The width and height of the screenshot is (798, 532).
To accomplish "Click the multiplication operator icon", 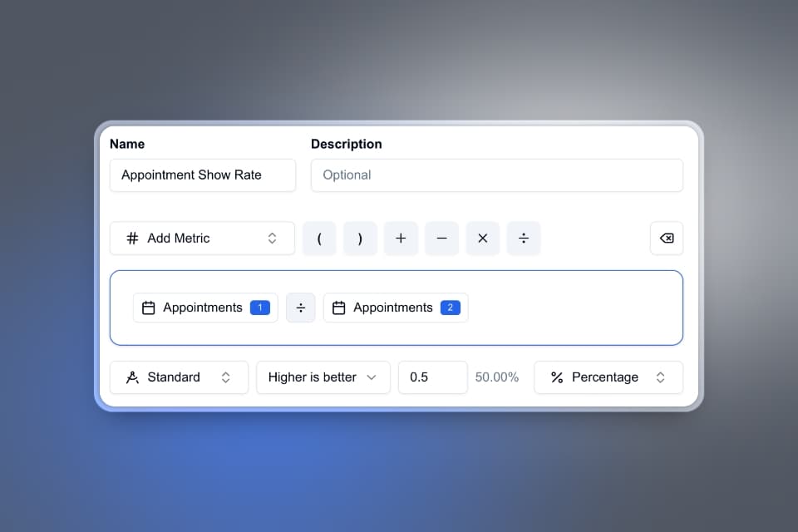I will point(482,238).
